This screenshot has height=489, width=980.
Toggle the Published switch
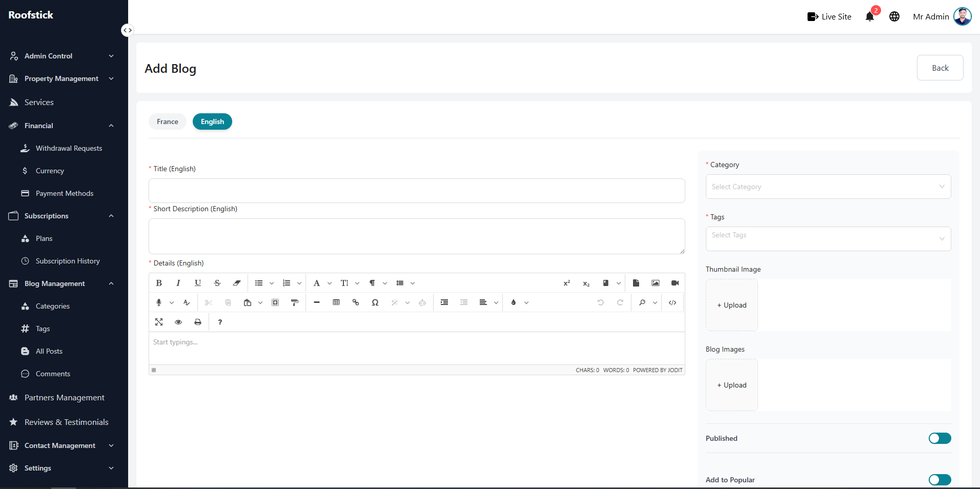(940, 438)
